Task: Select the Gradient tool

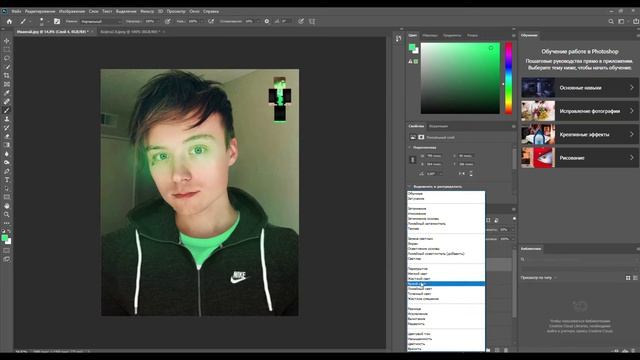Action: tap(7, 145)
